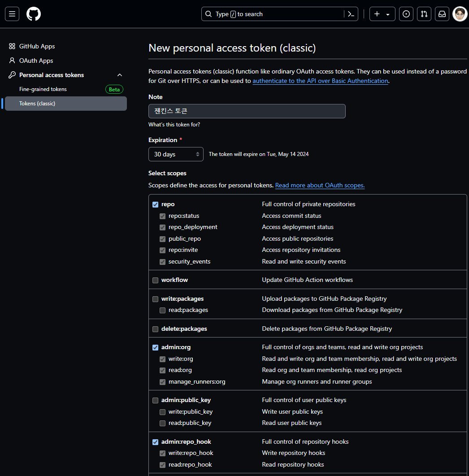This screenshot has width=469, height=476.
Task: Enable the read:packages checkbox
Action: pyautogui.click(x=162, y=310)
